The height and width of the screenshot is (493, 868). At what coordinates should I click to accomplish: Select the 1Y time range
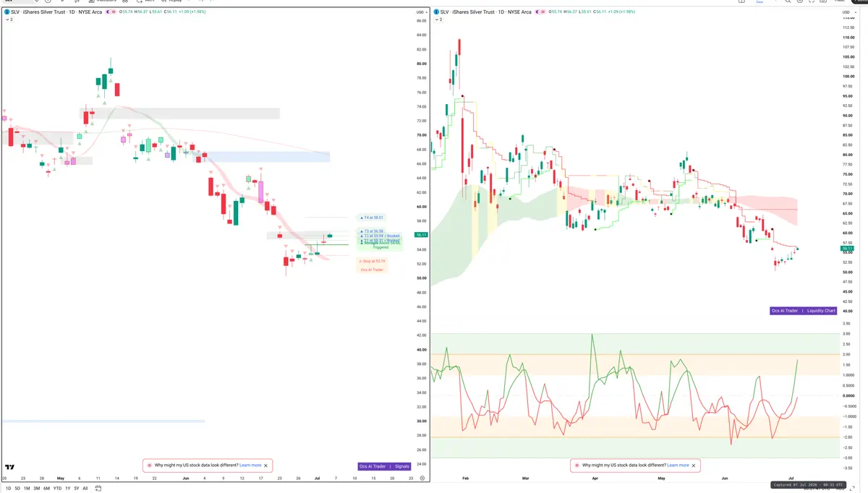pyautogui.click(x=67, y=489)
